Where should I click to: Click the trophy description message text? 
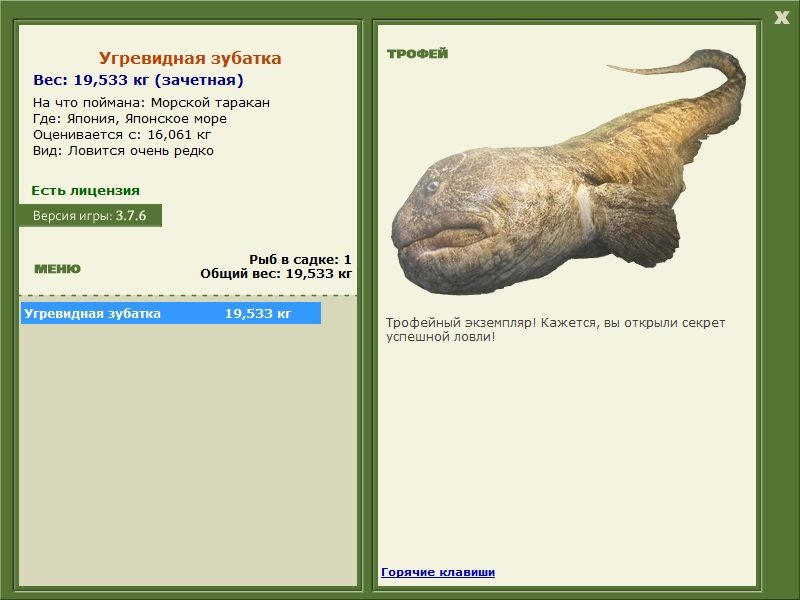pyautogui.click(x=555, y=330)
